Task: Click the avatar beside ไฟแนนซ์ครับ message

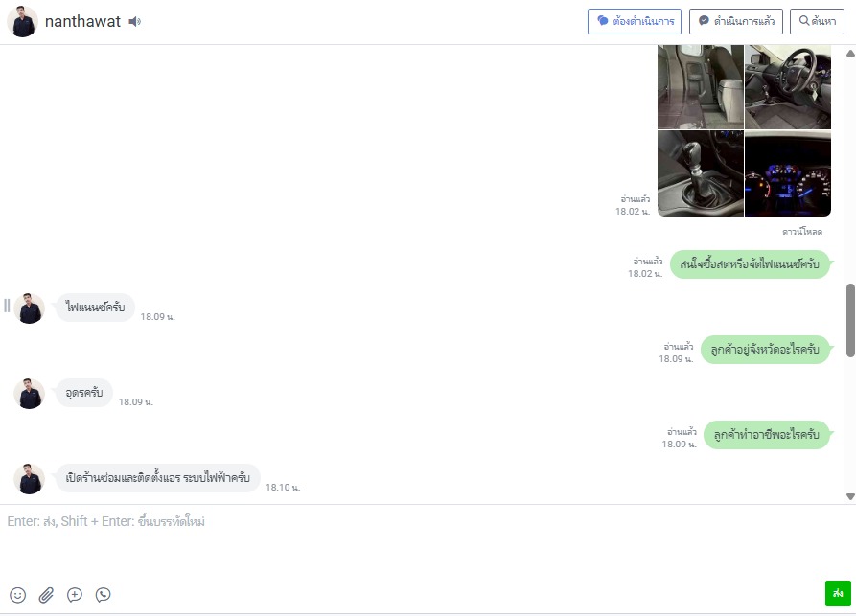Action: [29, 308]
